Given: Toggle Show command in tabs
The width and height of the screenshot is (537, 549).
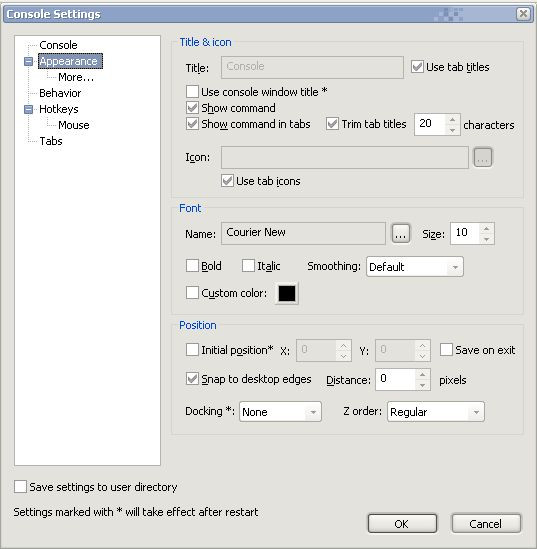Looking at the screenshot, I should pos(192,124).
